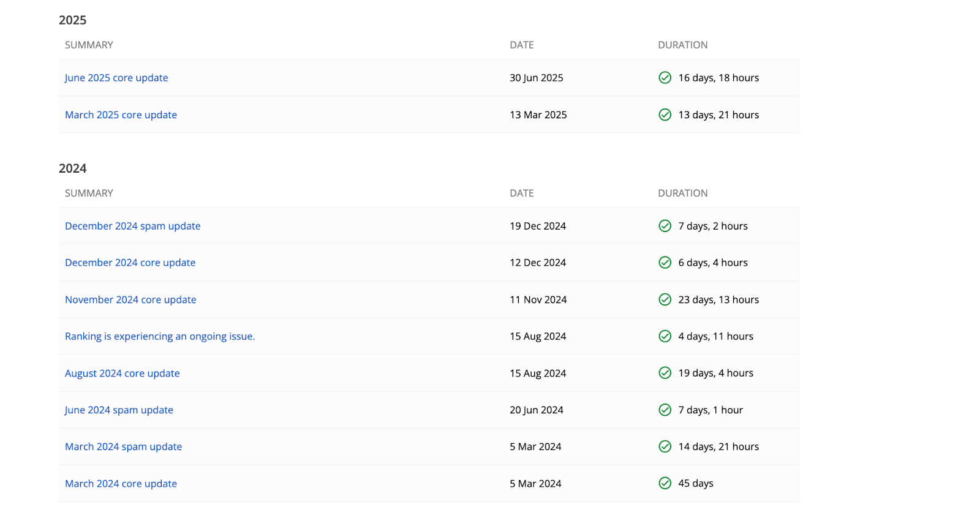Click the 16 days, 18 hours duration text
980x521 pixels.
(718, 78)
